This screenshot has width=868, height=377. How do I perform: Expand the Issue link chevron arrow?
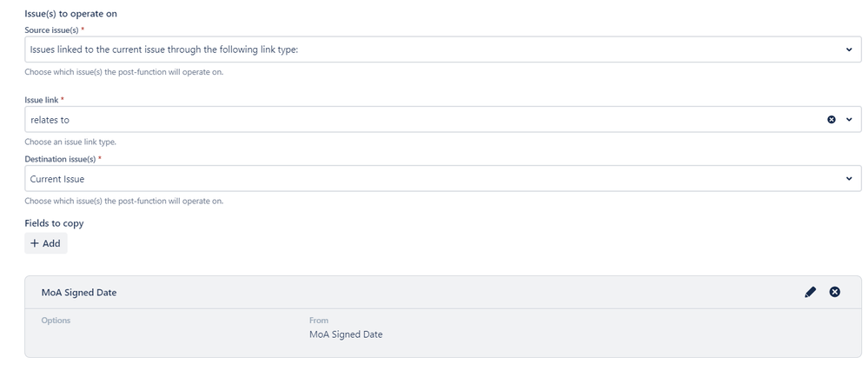[x=849, y=120]
